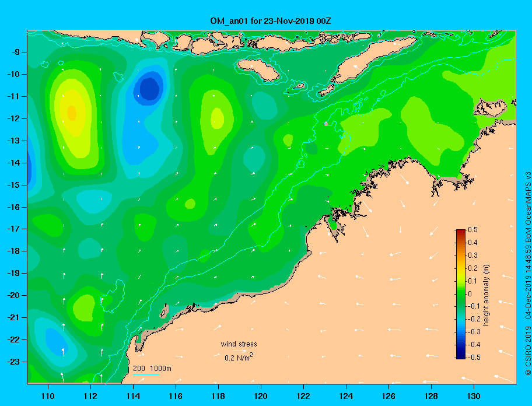Select the 0.5 label on the color scale
Screen dimensions: 532x406
tap(473, 230)
